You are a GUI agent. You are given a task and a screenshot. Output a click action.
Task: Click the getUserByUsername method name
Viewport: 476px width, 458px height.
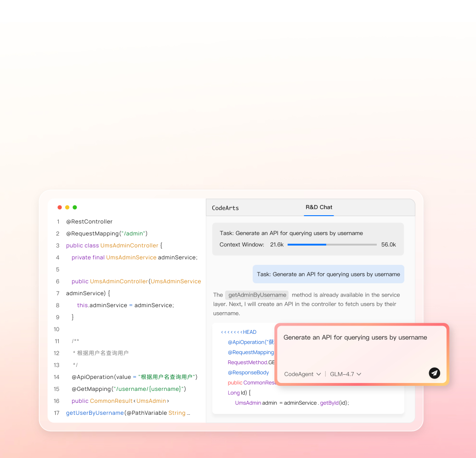pos(95,413)
